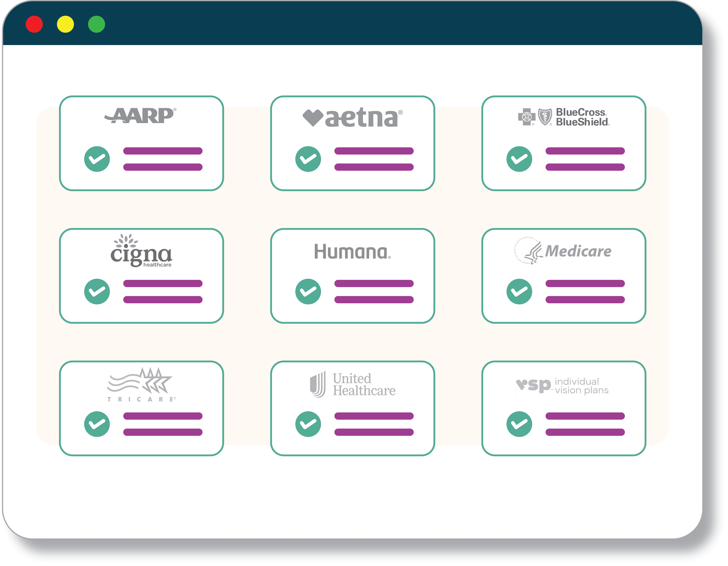Click the VSP individual vision plans logo
This screenshot has width=728, height=566.
(562, 386)
